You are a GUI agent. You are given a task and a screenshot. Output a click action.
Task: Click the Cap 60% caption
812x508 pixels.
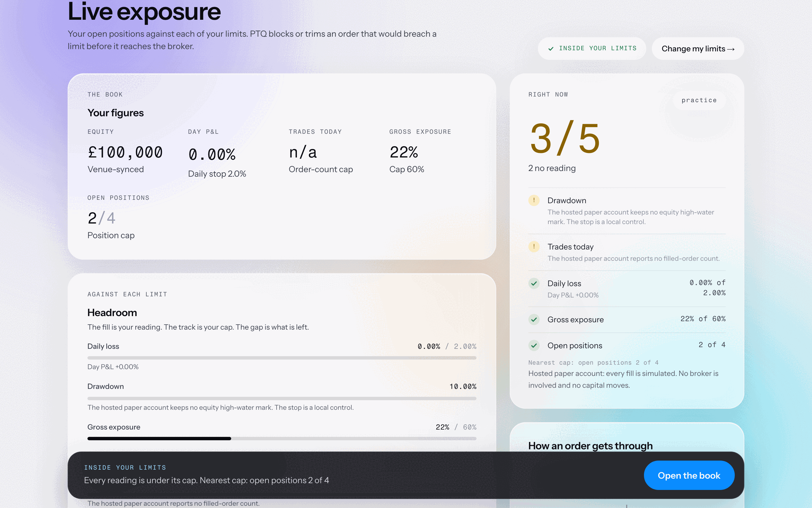click(x=407, y=169)
